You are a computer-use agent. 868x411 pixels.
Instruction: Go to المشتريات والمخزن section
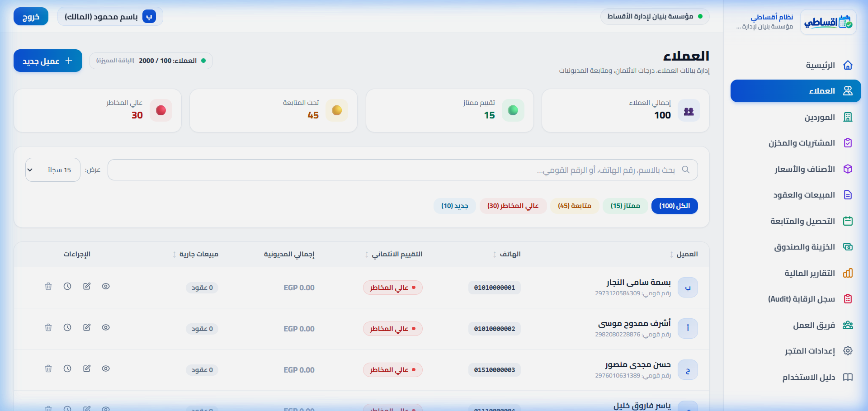[796, 143]
